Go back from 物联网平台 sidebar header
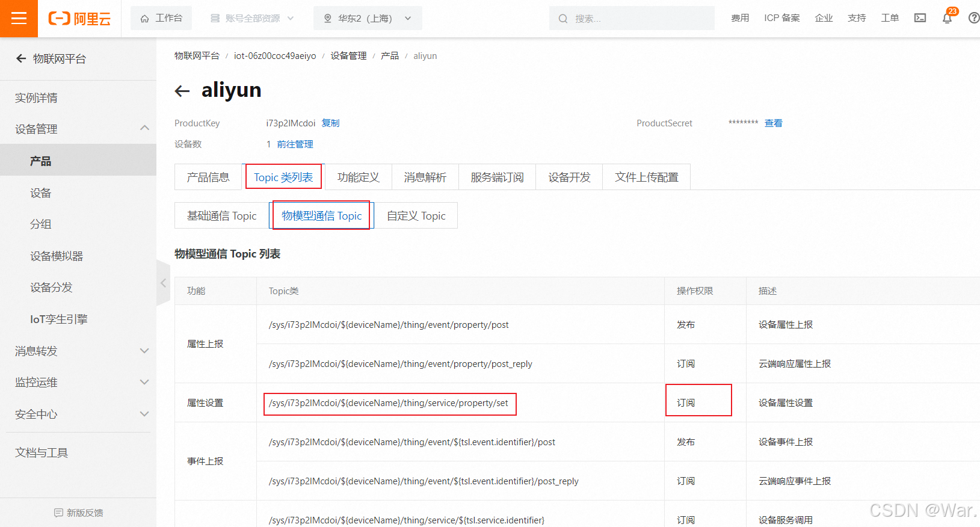This screenshot has height=527, width=980. [x=21, y=58]
